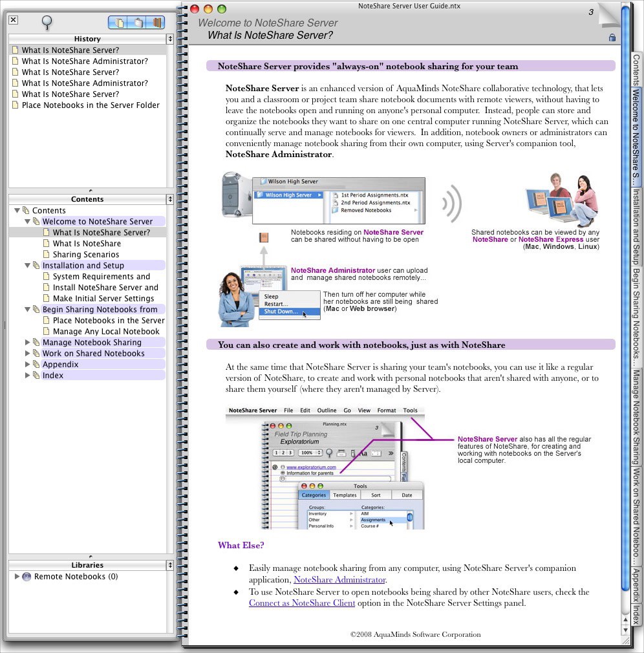Click the Contents panel resize arrow button
This screenshot has height=653, width=644.
tap(170, 199)
